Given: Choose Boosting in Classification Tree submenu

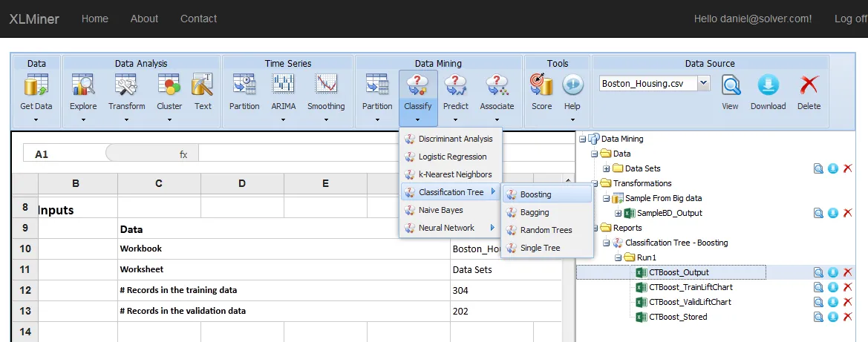Looking at the screenshot, I should (547, 194).
